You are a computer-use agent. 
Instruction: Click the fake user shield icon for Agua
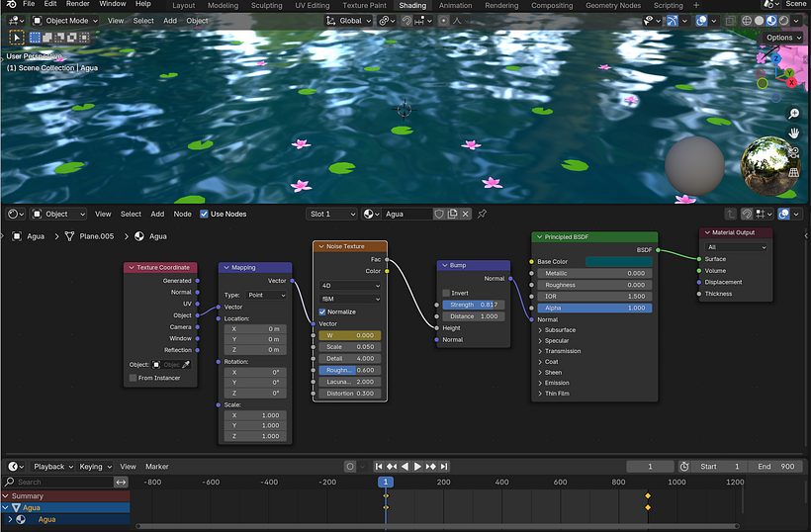[x=439, y=214]
